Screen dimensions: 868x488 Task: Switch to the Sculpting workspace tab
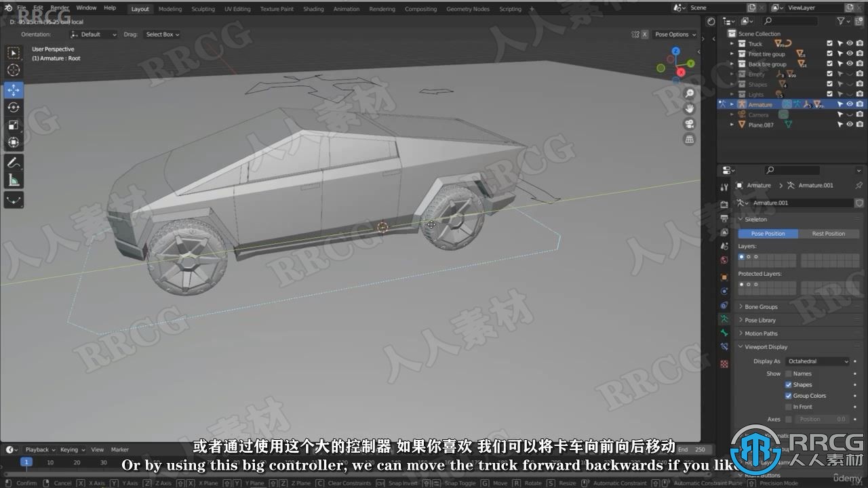coord(203,9)
